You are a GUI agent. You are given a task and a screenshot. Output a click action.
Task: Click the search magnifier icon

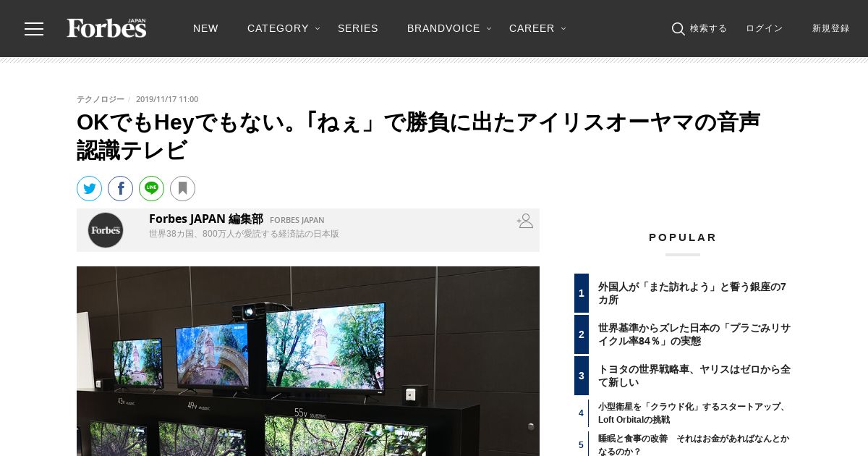coord(678,29)
